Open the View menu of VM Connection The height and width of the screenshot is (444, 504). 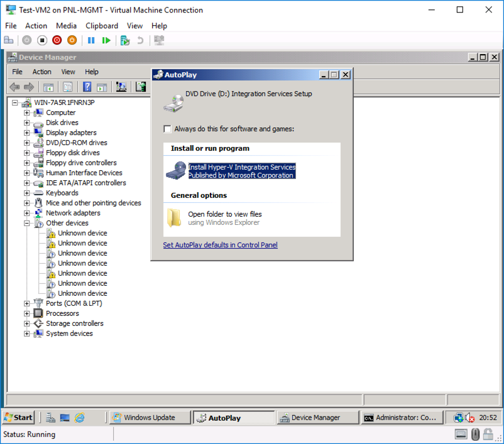click(134, 26)
